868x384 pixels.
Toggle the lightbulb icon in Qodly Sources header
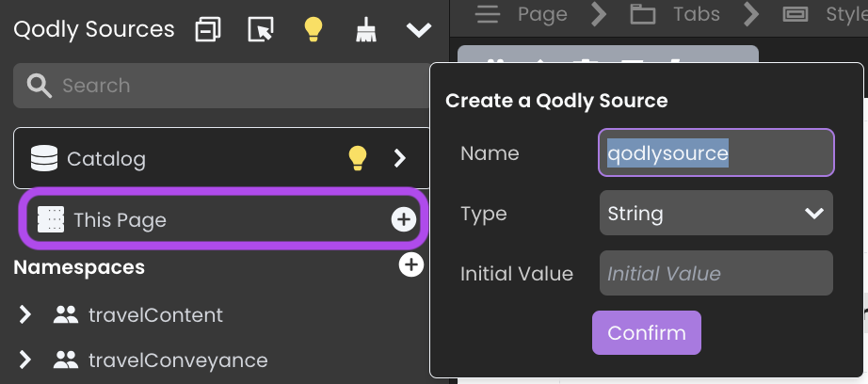pyautogui.click(x=313, y=29)
